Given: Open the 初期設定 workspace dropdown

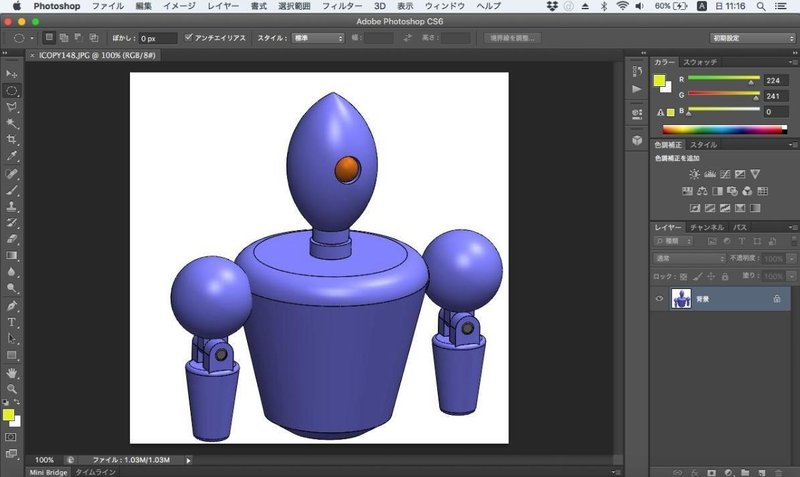Looking at the screenshot, I should coord(753,38).
